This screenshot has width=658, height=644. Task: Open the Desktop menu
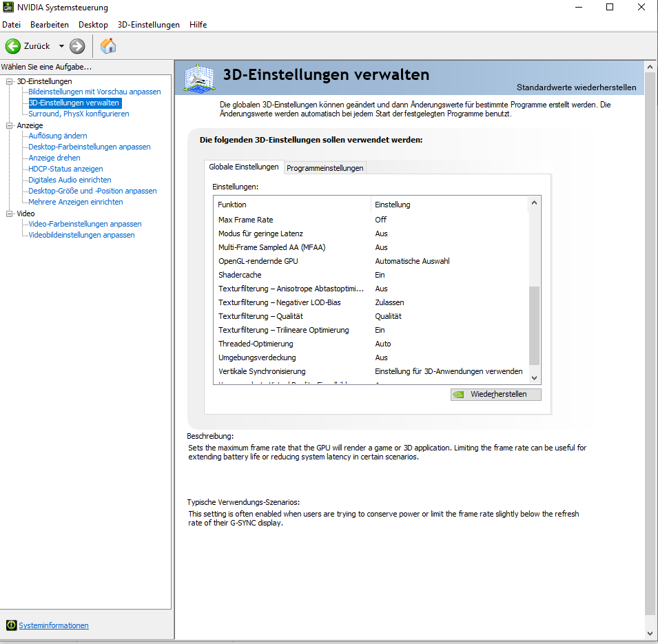(x=93, y=25)
